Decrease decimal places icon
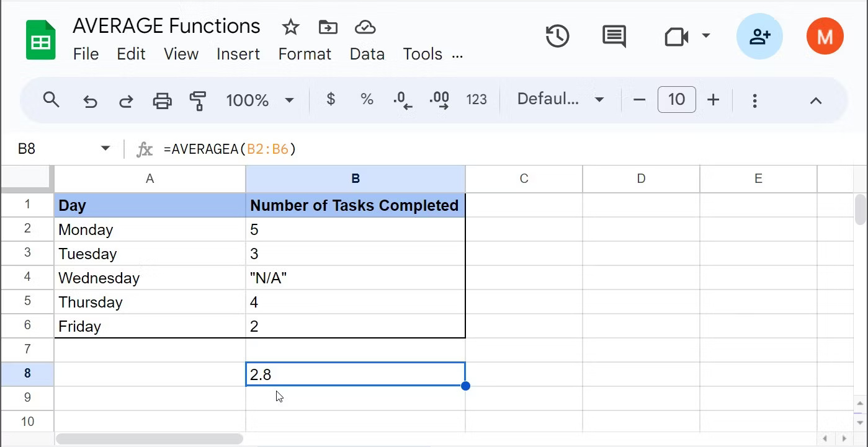The width and height of the screenshot is (868, 447). point(403,100)
